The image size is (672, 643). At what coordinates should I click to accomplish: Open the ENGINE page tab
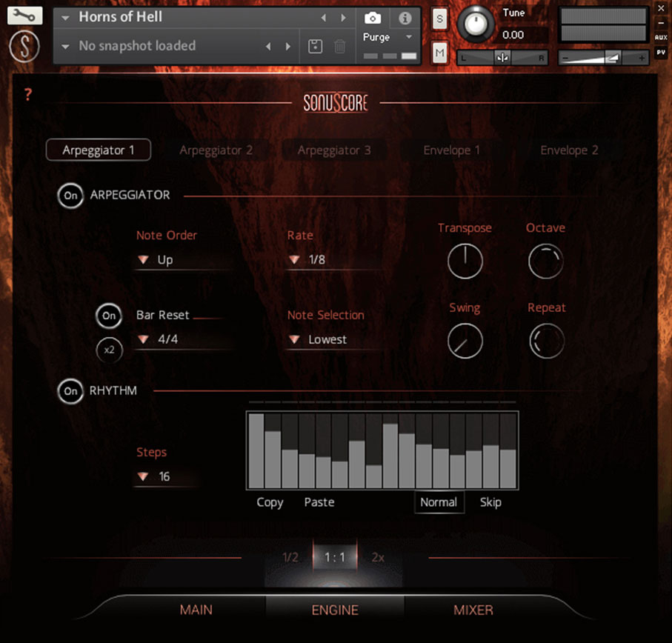click(x=335, y=610)
